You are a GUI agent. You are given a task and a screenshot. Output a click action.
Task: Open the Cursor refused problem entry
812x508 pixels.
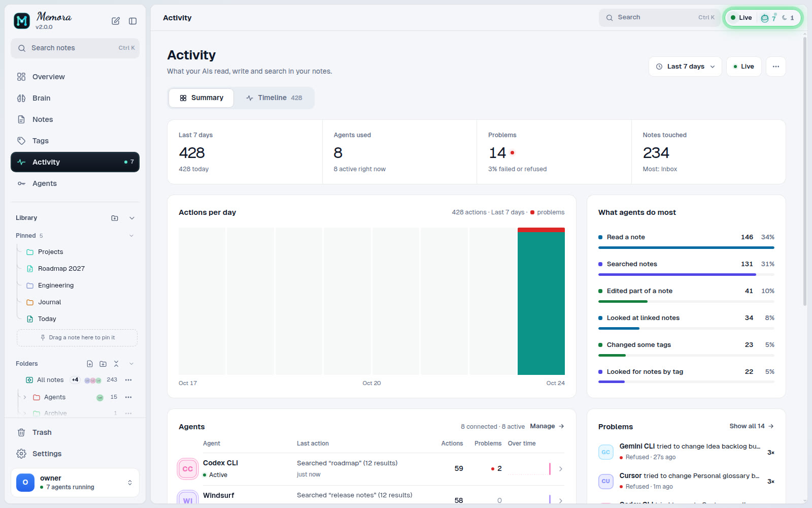pyautogui.click(x=686, y=481)
